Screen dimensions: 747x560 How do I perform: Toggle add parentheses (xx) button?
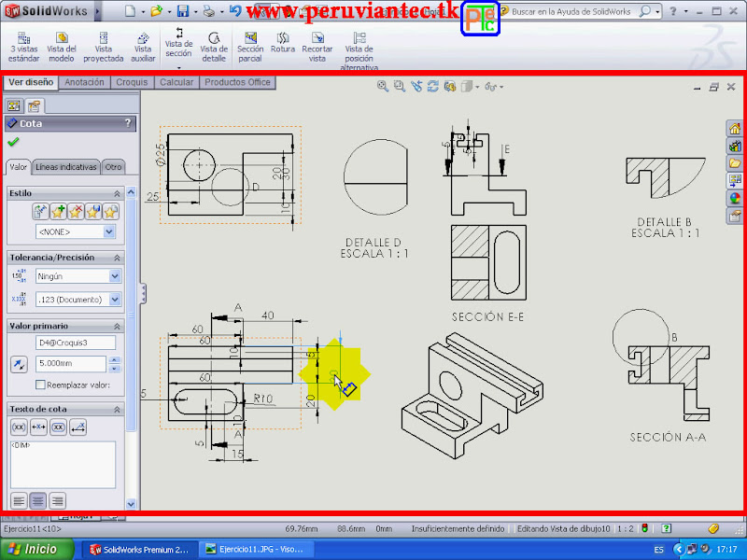tap(19, 427)
